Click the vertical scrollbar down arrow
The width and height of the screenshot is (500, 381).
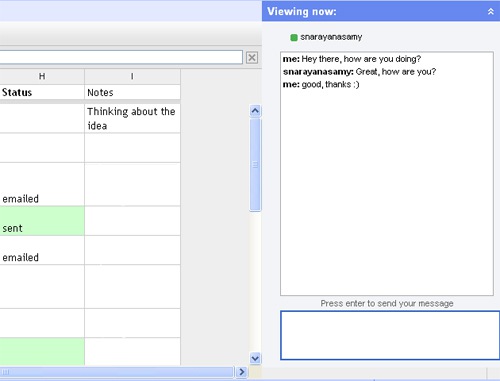point(255,358)
